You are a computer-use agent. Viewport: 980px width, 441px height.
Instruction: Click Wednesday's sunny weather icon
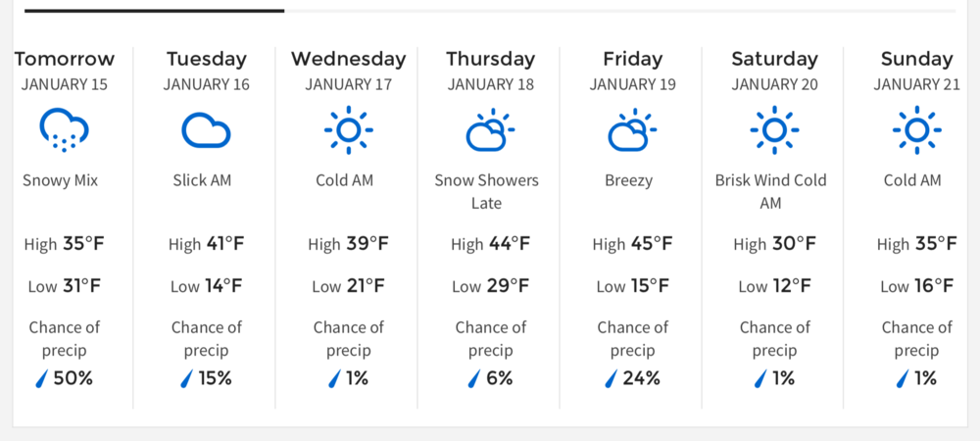point(348,130)
